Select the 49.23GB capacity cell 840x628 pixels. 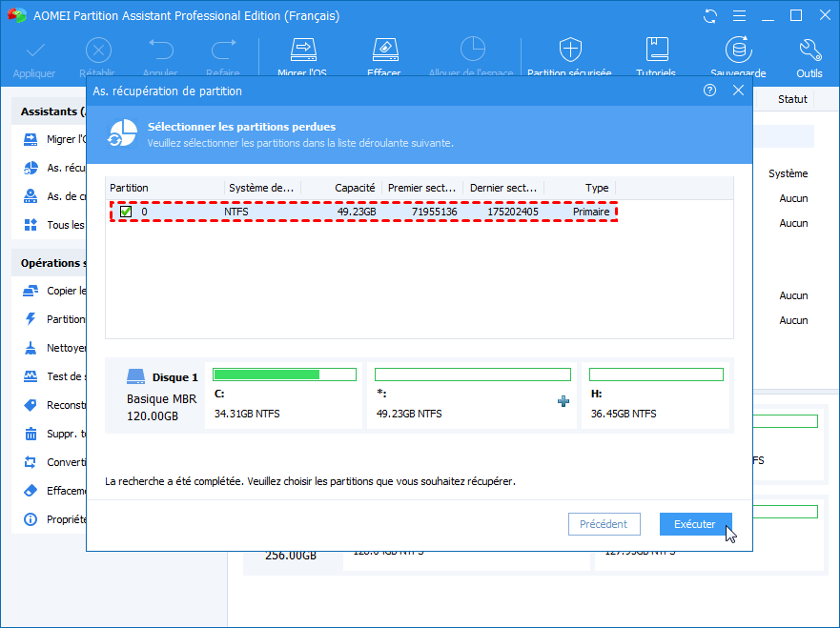point(357,212)
